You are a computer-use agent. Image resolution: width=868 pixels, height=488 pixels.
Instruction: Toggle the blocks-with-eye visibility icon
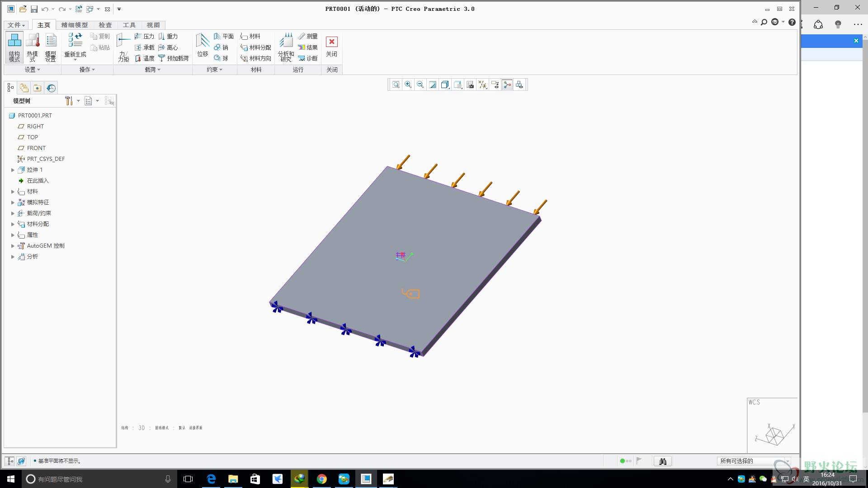pyautogui.click(x=519, y=84)
